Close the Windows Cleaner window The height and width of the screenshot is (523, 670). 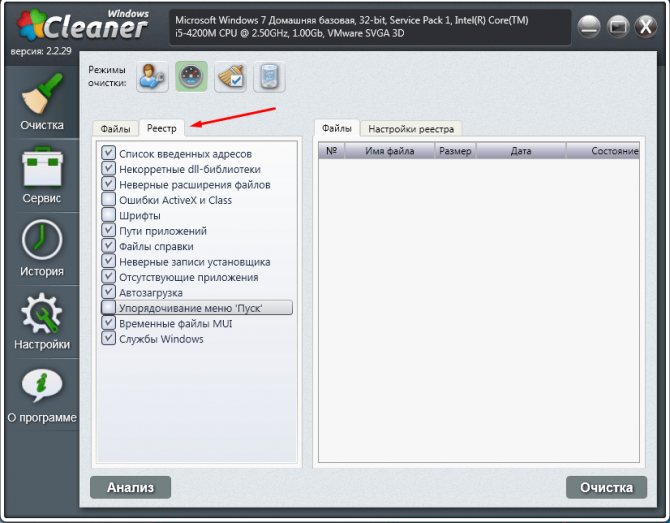(x=646, y=26)
